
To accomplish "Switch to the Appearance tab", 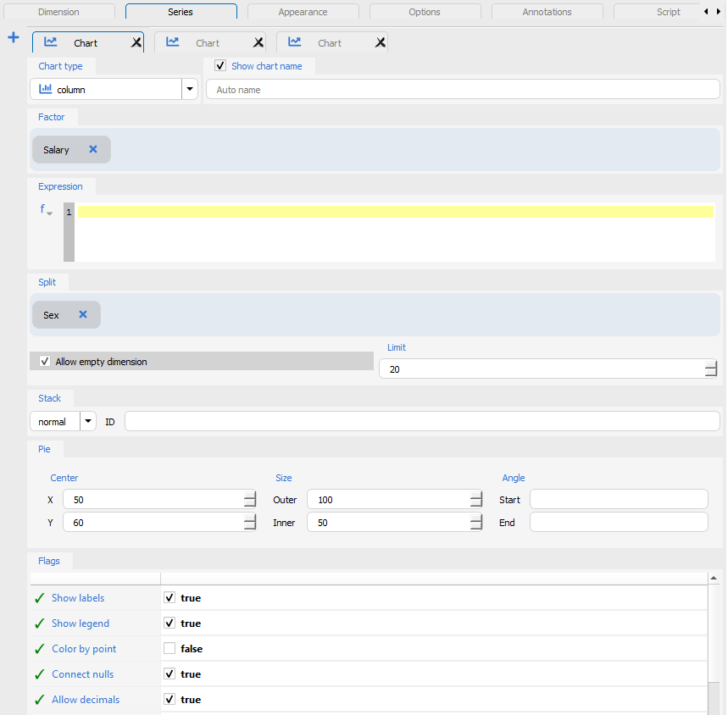I will click(x=303, y=12).
